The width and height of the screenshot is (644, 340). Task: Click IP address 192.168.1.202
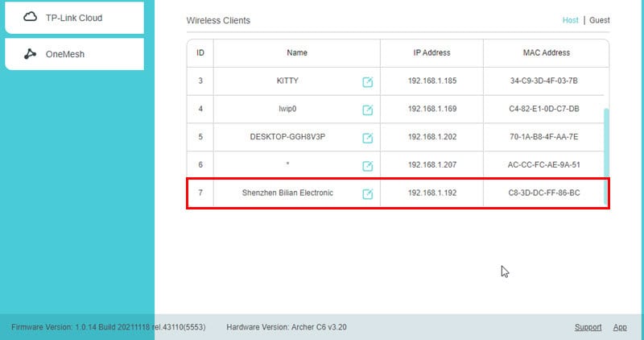[432, 136]
